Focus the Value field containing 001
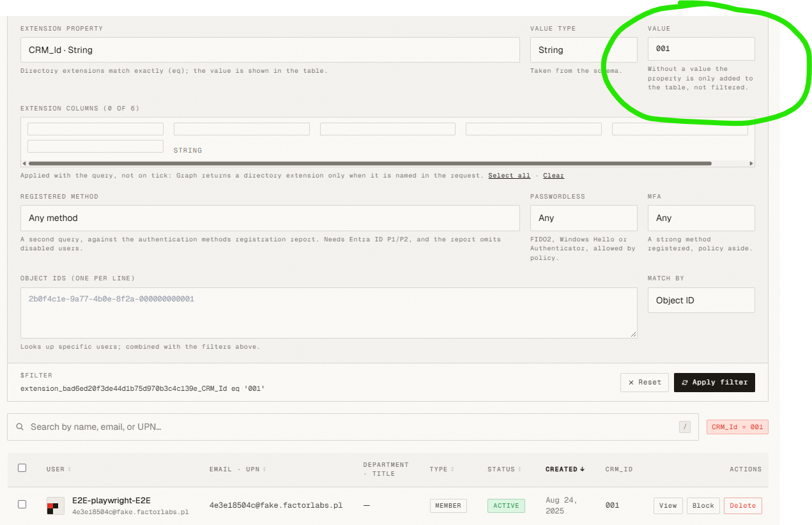812x525 pixels. tap(701, 49)
